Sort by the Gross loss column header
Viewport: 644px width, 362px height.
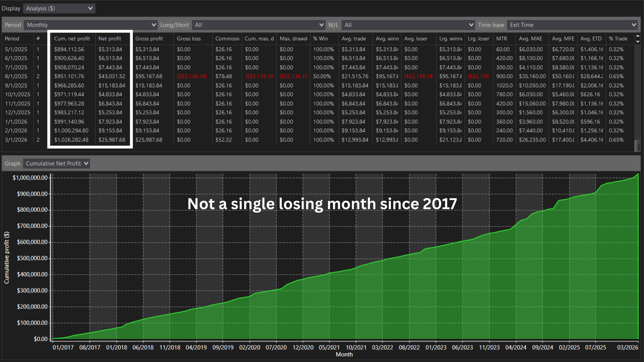193,39
